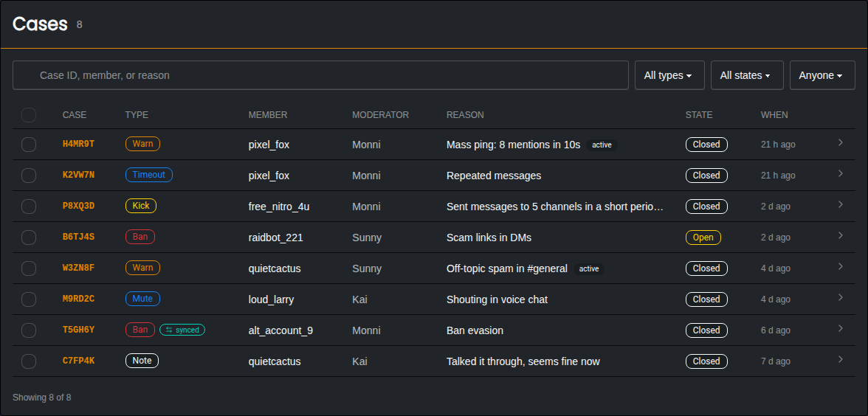
Task: Select checkbox for case H4MR9T
Action: 29,145
